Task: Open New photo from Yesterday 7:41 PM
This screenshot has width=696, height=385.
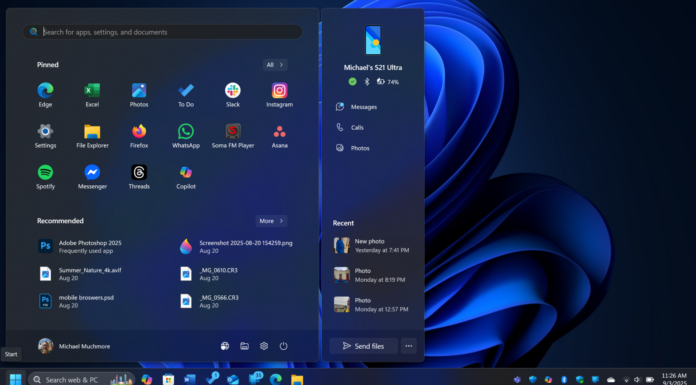Action: 372,246
